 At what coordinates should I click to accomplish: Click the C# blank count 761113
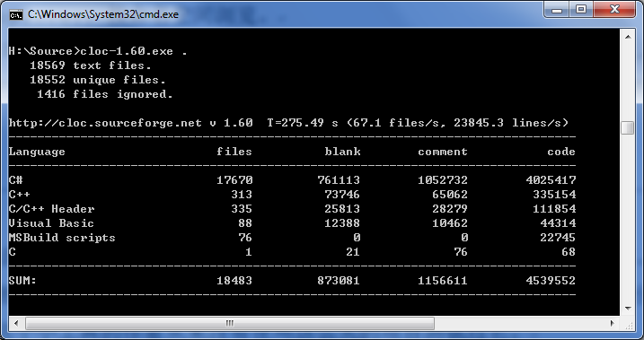[x=339, y=180]
